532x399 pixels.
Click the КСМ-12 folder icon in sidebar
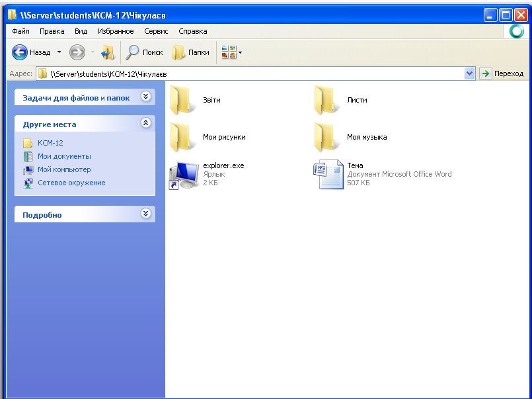[x=28, y=143]
